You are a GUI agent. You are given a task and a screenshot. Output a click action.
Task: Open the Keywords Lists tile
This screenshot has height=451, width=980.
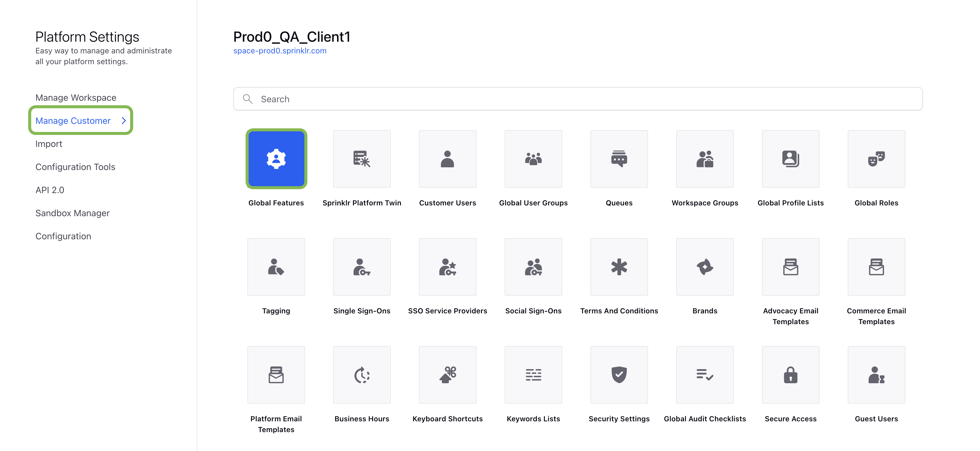[x=533, y=375]
